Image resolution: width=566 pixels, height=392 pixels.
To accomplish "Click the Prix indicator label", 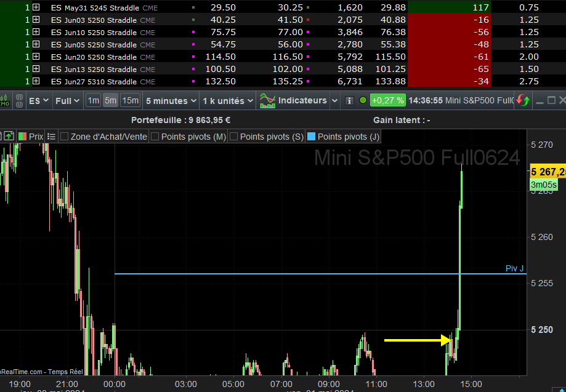I will tap(36, 137).
